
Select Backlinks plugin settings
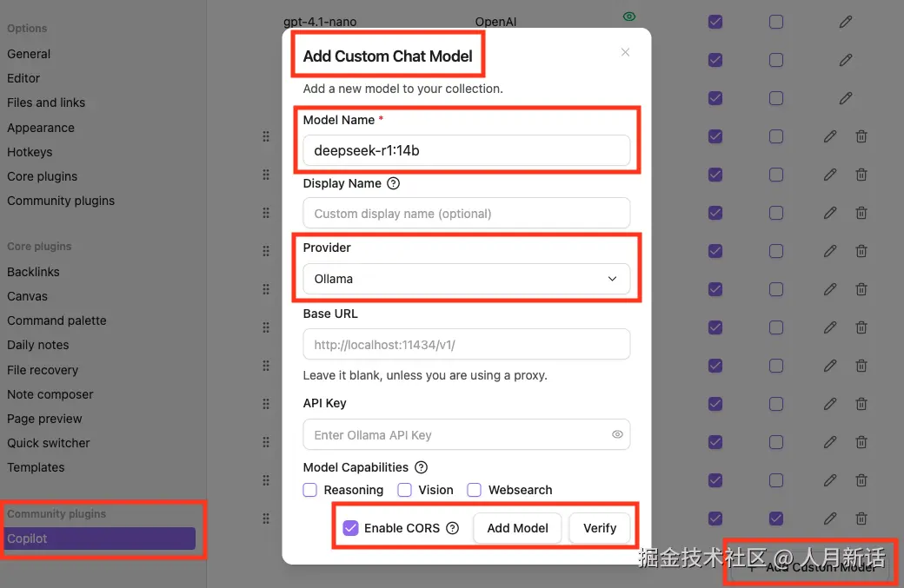coord(33,272)
